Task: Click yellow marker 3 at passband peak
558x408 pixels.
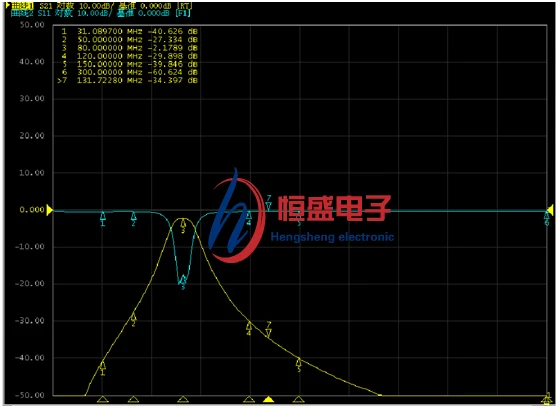Action: [183, 226]
